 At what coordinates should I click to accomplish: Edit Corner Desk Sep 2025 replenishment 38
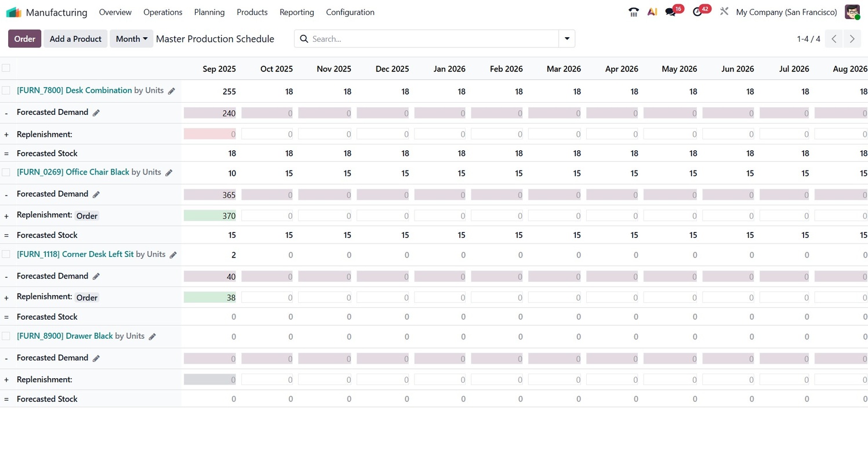click(x=210, y=298)
